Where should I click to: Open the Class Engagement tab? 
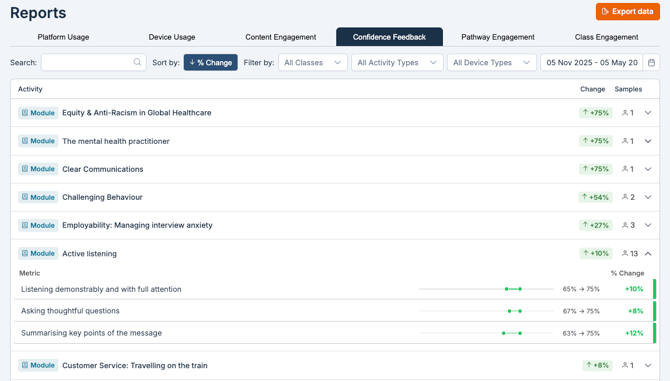pyautogui.click(x=606, y=37)
